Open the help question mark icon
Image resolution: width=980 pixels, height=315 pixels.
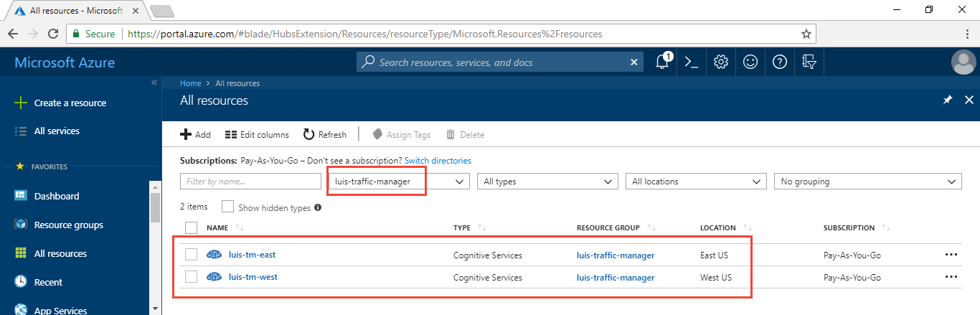(x=780, y=62)
